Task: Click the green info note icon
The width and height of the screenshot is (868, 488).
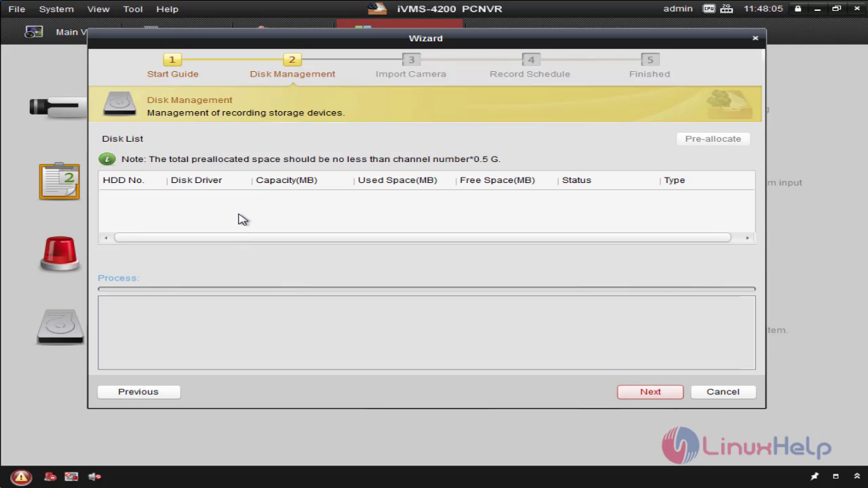Action: click(107, 159)
